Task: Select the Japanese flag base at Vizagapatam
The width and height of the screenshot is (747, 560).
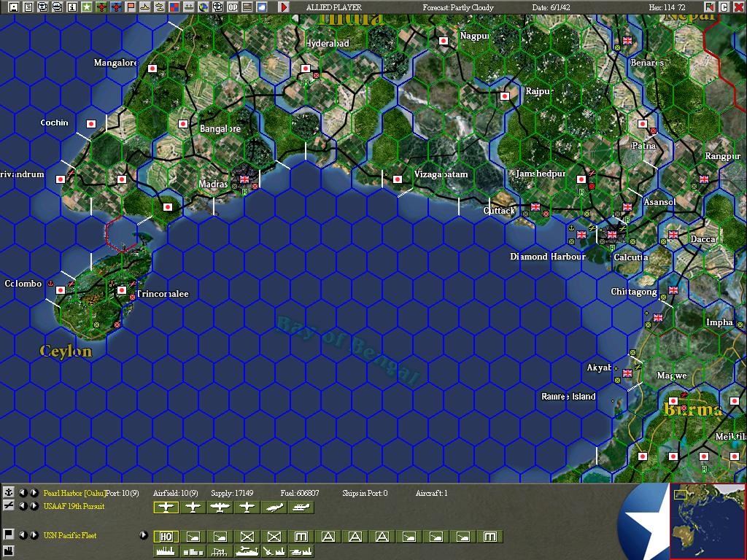Action: (x=398, y=179)
